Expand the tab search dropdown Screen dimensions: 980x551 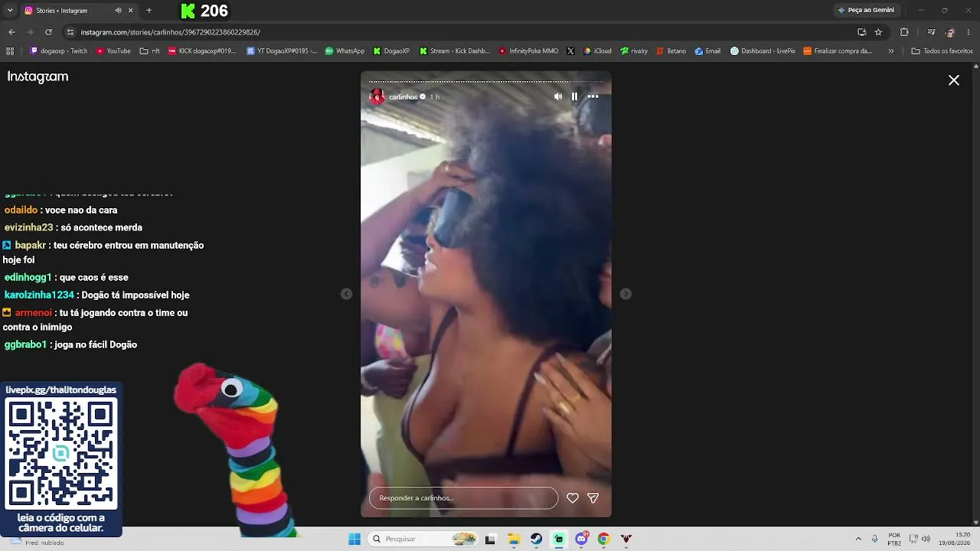tap(10, 11)
